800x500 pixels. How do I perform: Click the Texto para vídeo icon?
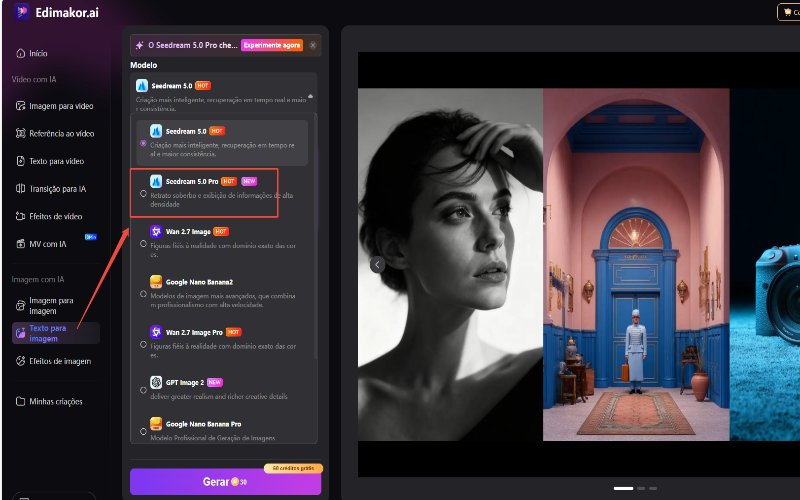click(x=20, y=161)
